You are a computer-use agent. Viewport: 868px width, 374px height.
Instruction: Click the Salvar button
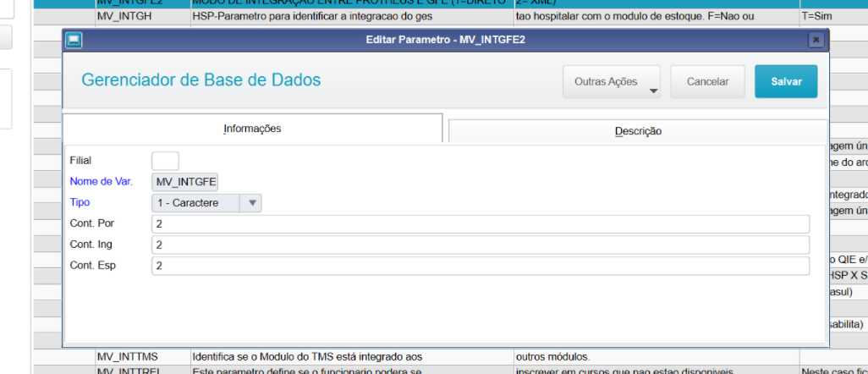[x=786, y=81]
